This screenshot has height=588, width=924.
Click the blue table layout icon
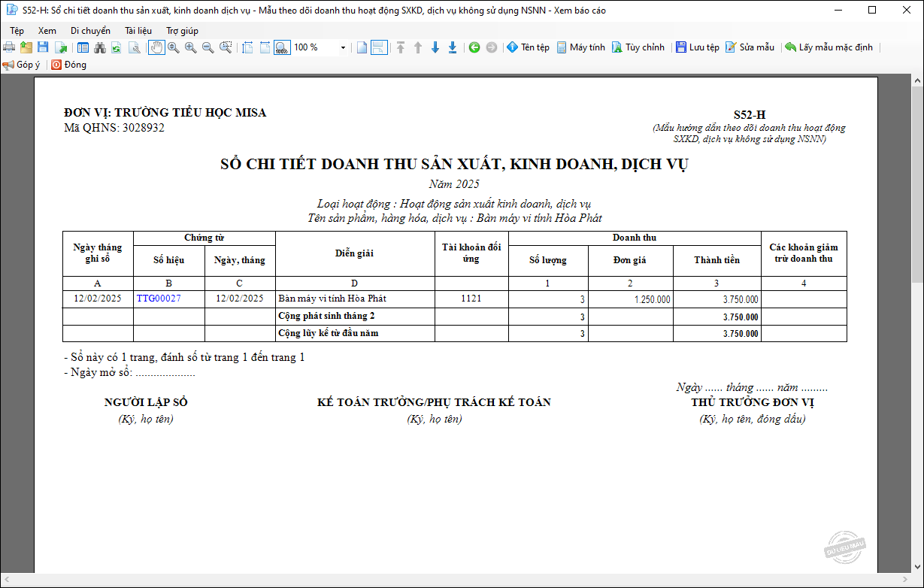point(83,47)
